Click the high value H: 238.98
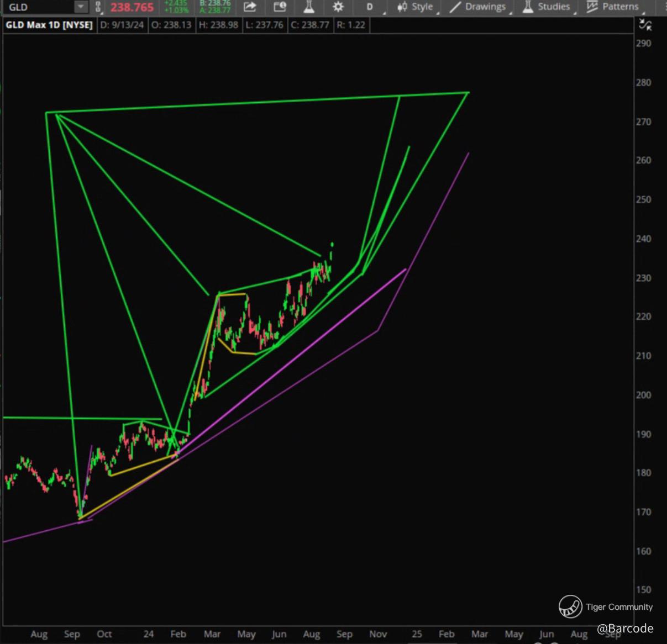The width and height of the screenshot is (667, 644). [219, 25]
